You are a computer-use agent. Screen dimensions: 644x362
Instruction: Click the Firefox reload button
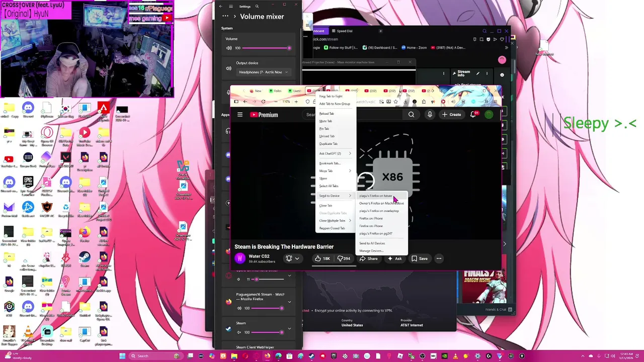(263, 102)
